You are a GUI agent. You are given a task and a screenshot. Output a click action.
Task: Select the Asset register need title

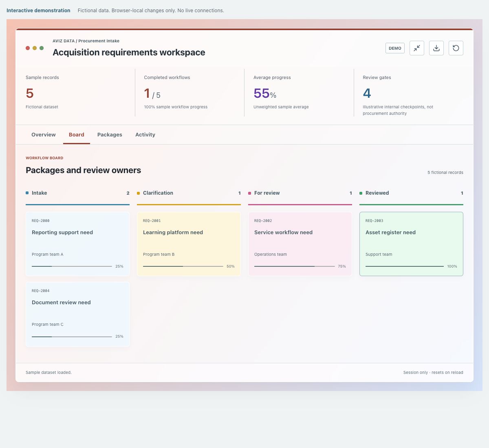point(390,233)
